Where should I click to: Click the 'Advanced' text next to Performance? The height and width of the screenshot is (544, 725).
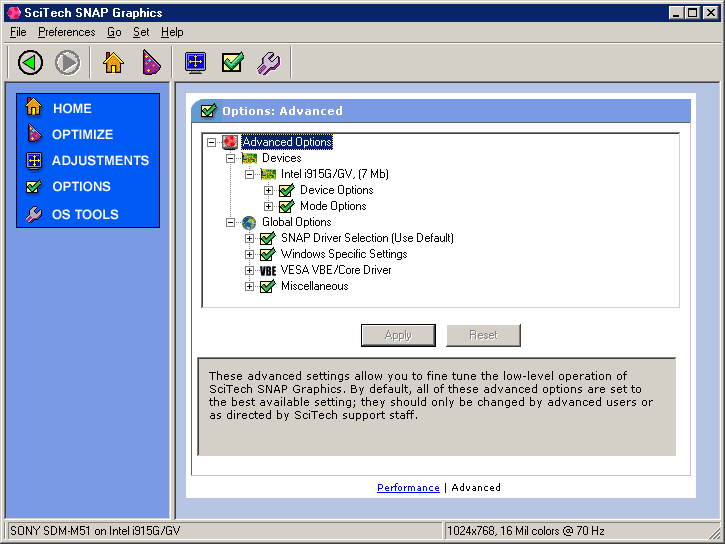pos(476,488)
